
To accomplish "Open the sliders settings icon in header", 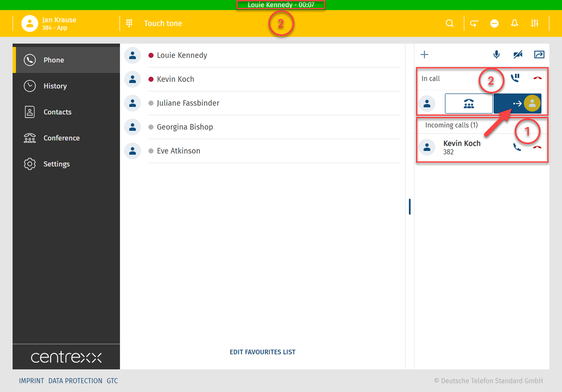I will (x=534, y=23).
